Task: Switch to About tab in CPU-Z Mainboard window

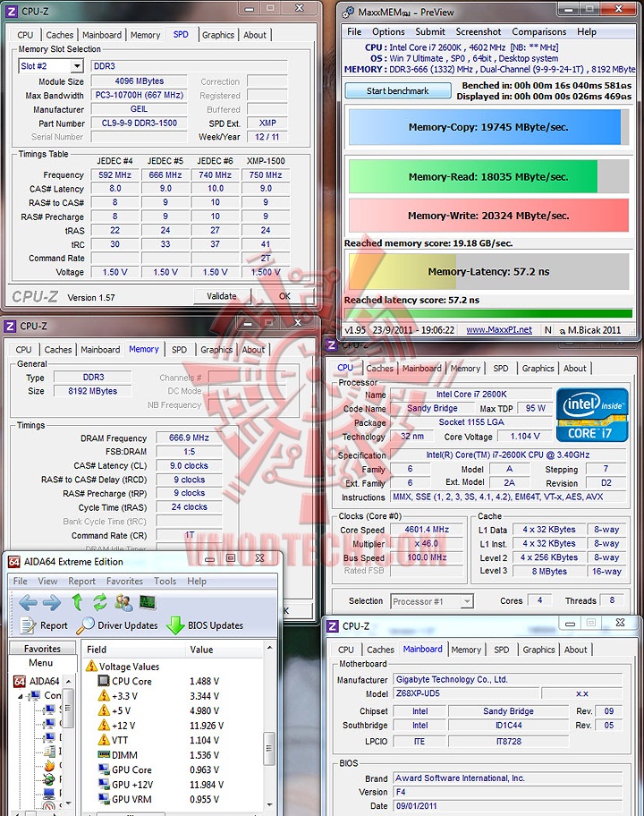Action: [575, 650]
